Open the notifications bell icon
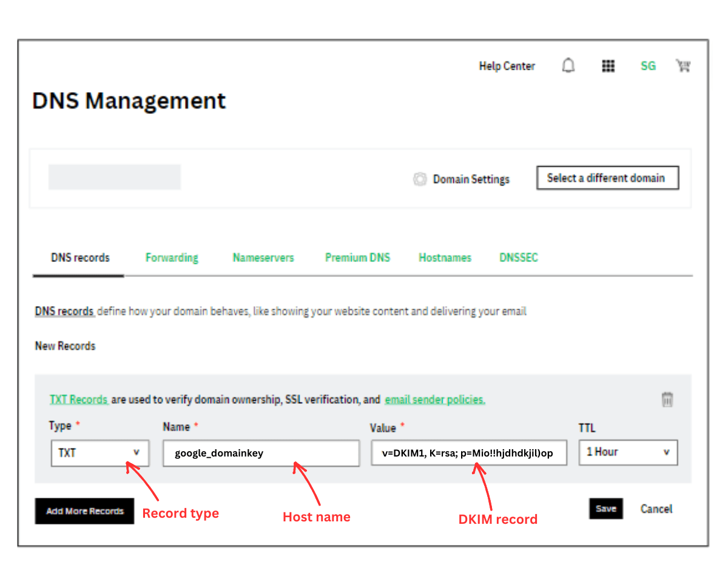728x582 pixels. point(568,65)
